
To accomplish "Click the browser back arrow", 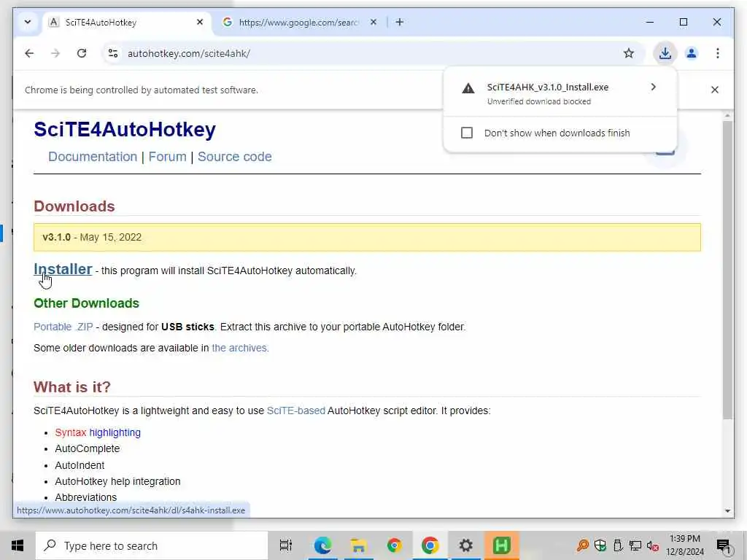I will [29, 53].
